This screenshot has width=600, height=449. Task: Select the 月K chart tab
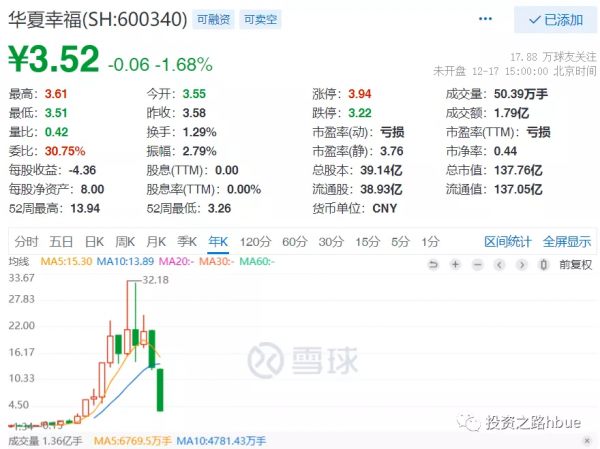point(156,242)
